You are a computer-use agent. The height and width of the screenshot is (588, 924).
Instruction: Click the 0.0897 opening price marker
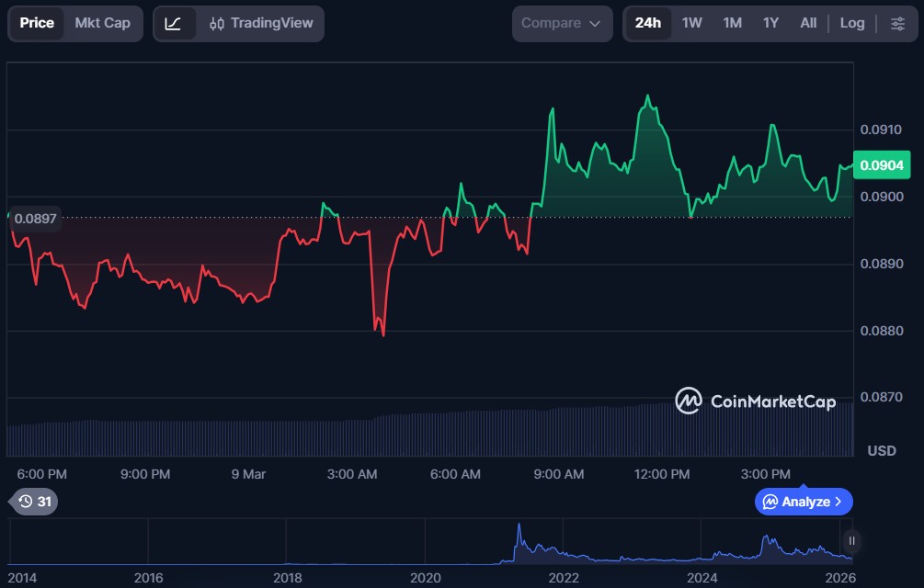[x=35, y=219]
